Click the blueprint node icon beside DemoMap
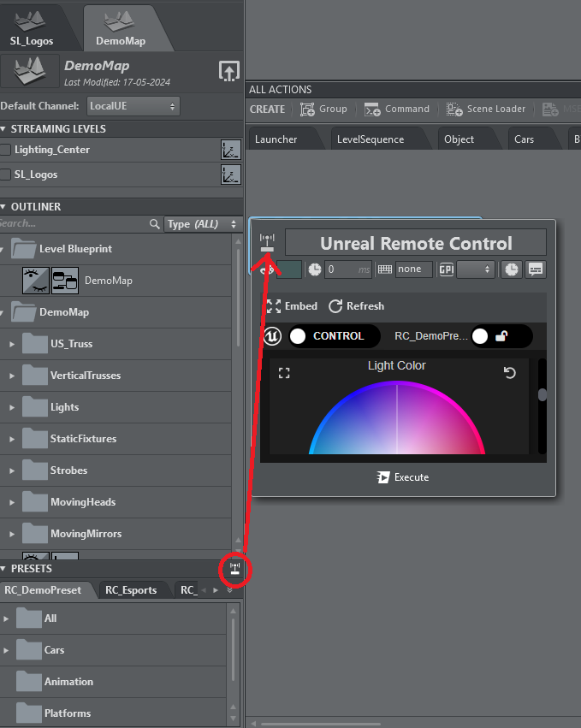This screenshot has width=581, height=728. coord(64,281)
